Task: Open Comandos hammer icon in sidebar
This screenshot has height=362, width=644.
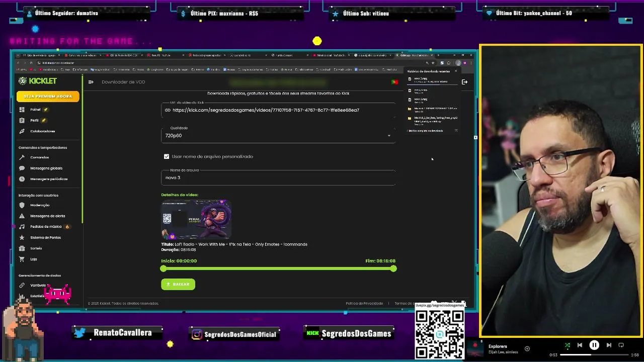Action: coord(22,157)
